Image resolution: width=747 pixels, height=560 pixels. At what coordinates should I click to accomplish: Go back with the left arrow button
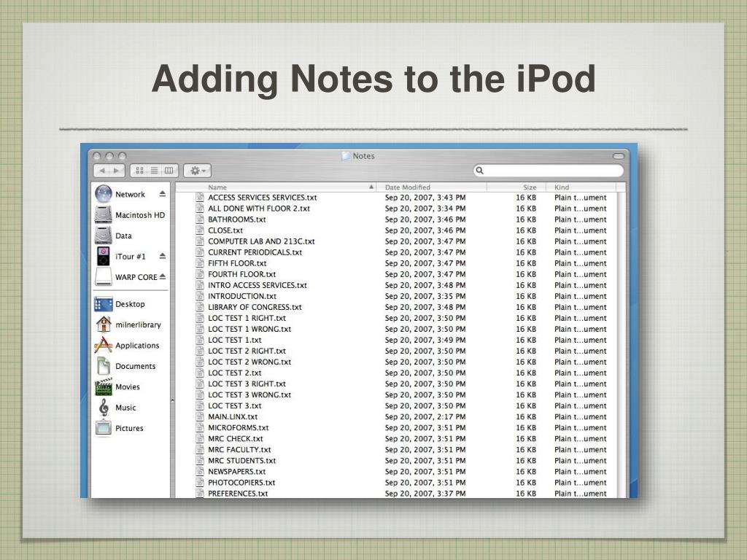click(x=101, y=171)
